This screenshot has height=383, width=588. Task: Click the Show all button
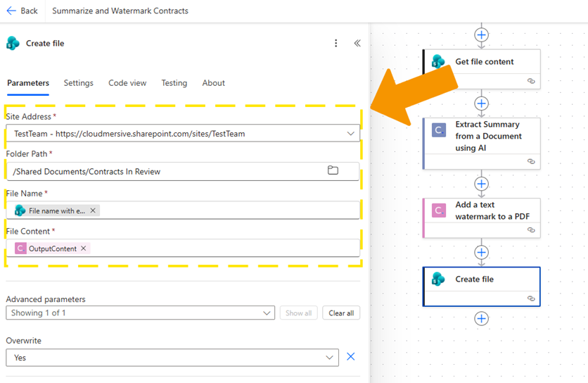(x=298, y=313)
